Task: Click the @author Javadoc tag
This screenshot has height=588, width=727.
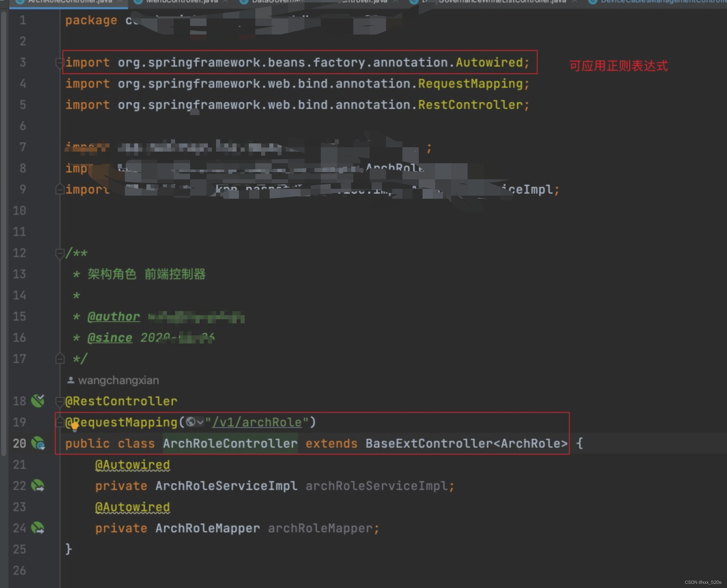Action: 113,317
